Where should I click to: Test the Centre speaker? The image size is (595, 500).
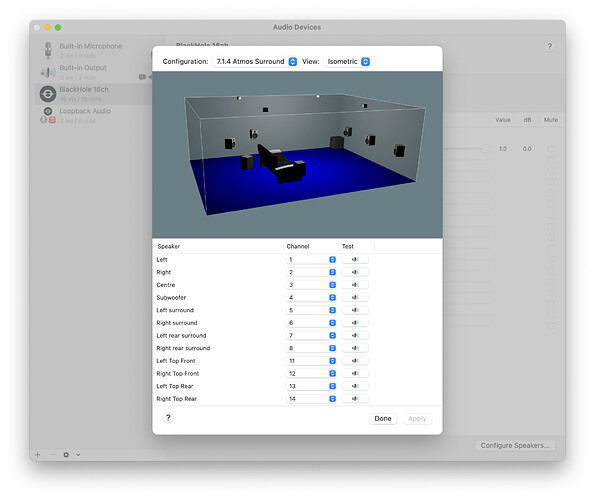pyautogui.click(x=355, y=285)
